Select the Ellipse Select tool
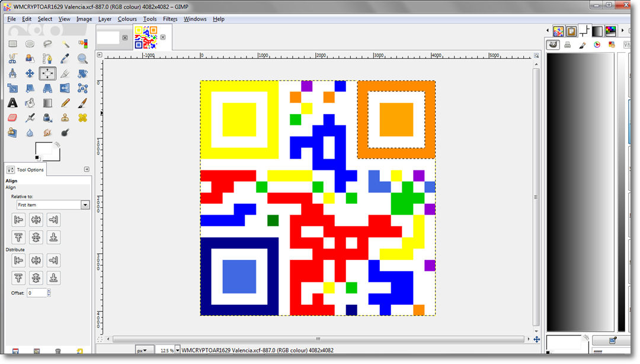 30,44
